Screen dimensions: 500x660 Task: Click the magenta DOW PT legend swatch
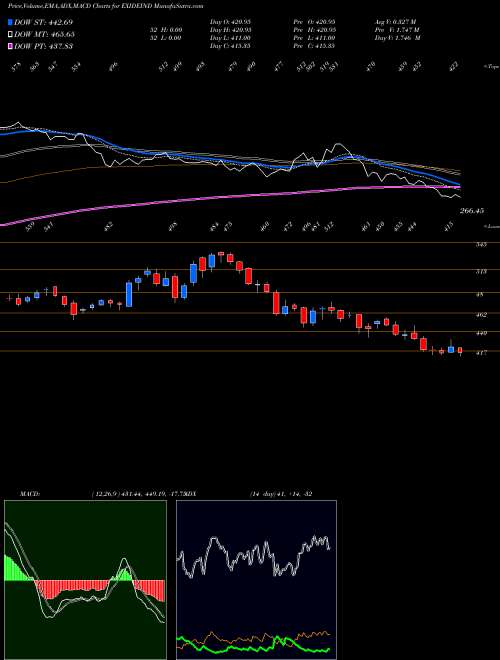coord(10,46)
